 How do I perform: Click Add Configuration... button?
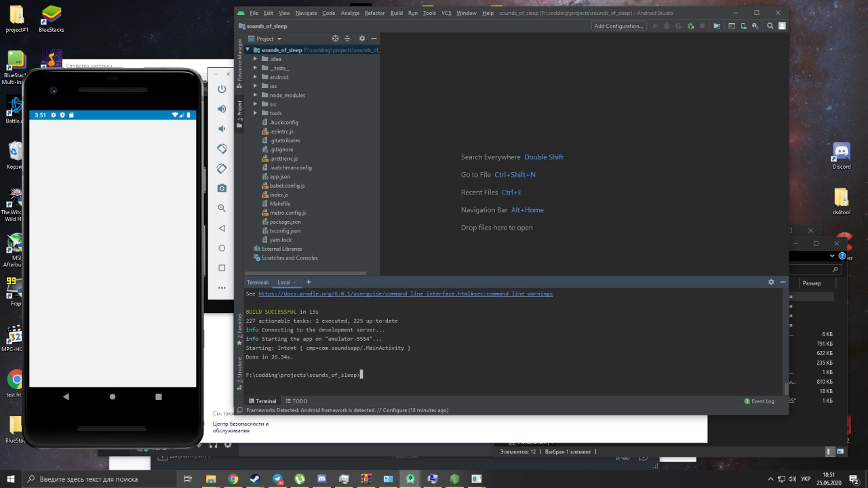point(618,26)
